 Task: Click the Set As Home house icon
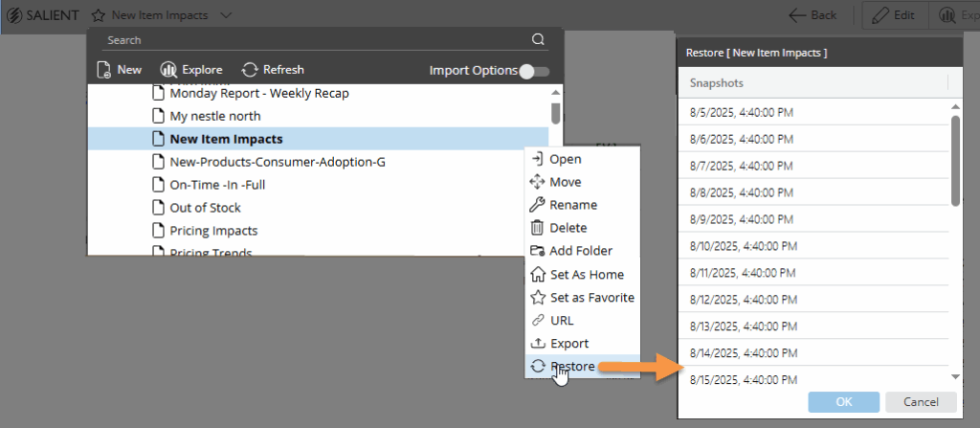(537, 274)
